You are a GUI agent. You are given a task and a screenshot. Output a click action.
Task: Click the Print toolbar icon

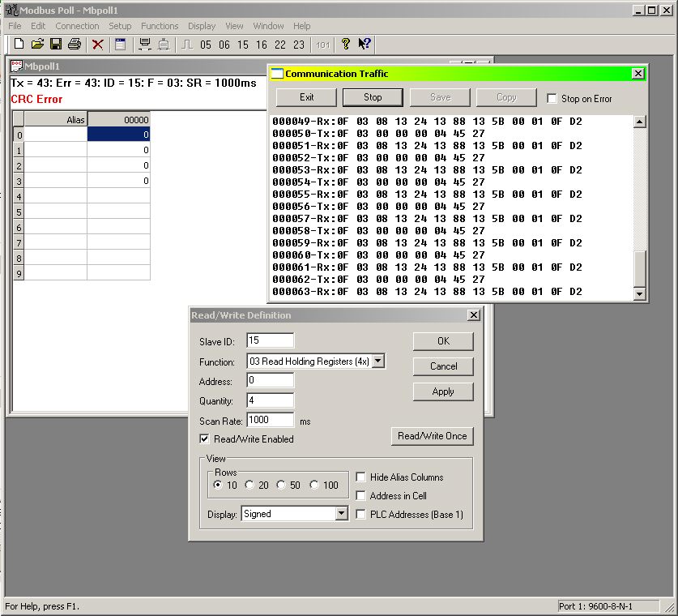click(x=75, y=44)
